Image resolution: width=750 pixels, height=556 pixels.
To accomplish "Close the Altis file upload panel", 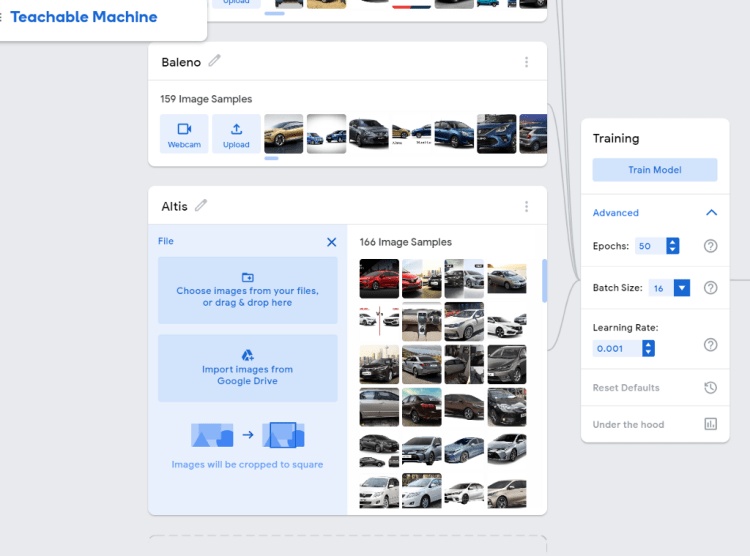I will coord(332,242).
